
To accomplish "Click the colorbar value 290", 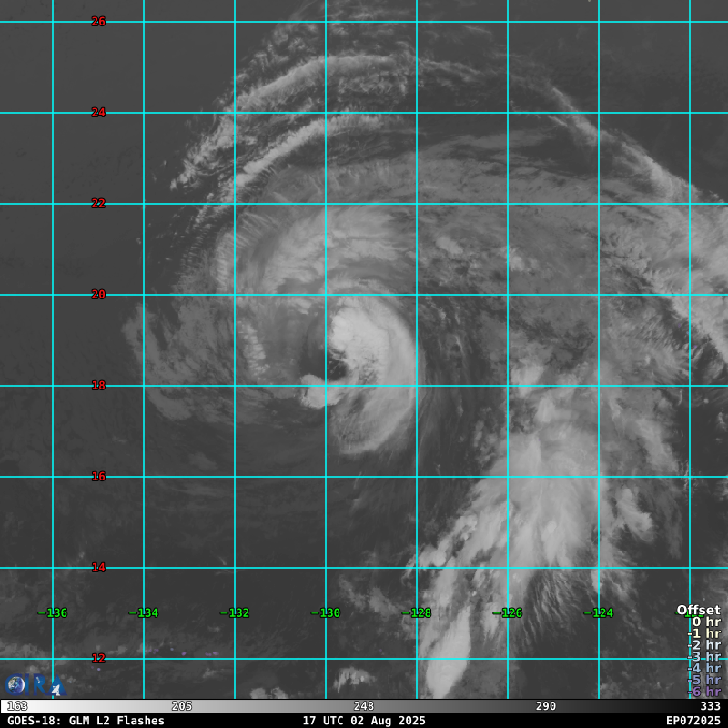I will click(545, 706).
